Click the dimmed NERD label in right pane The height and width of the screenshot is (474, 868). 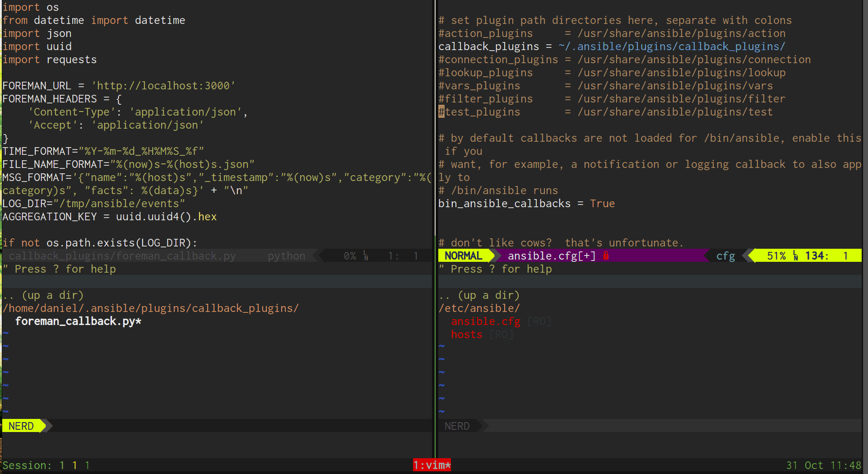[x=457, y=426]
